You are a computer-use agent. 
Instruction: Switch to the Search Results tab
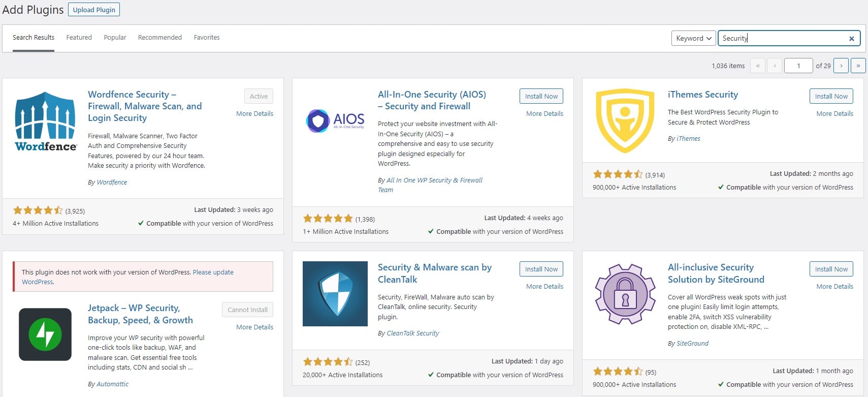pos(34,38)
